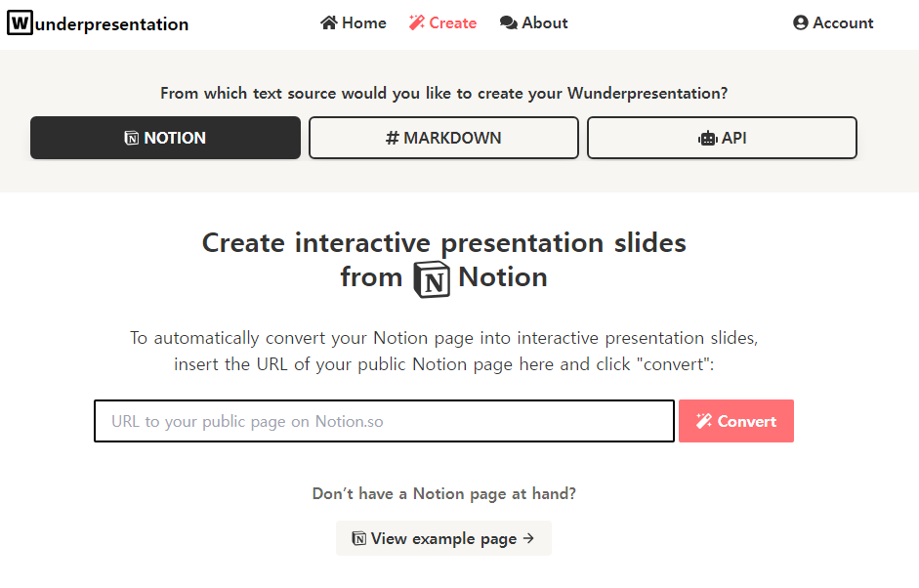The image size is (919, 588).
Task: Open the Home navigation link
Action: (x=354, y=22)
